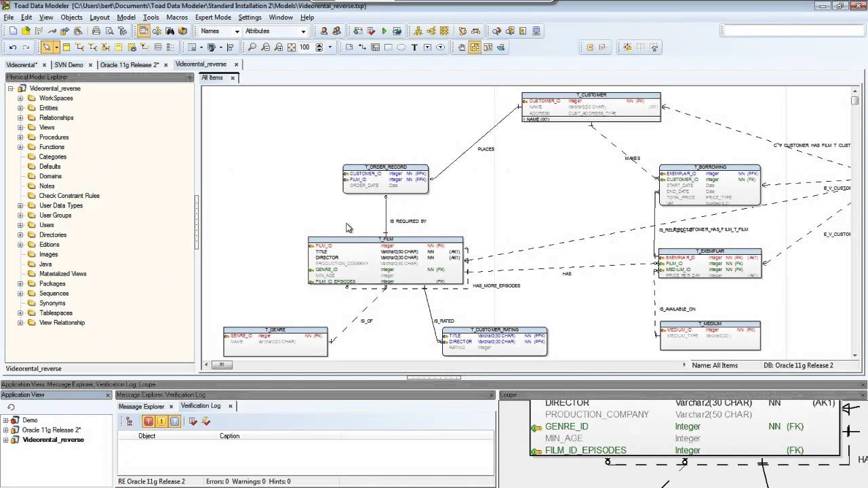Viewport: 868px width, 488px height.
Task: Click the user icon beside Attributes dropdown
Action: click(x=324, y=31)
